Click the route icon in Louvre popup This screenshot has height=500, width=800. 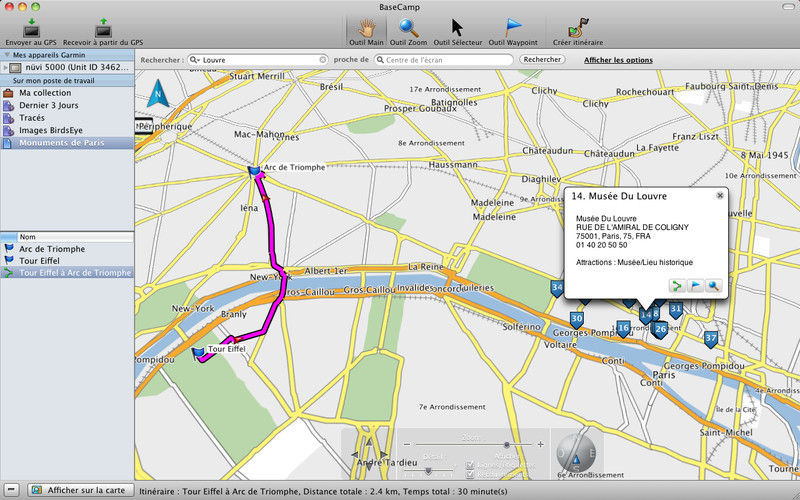point(677,286)
